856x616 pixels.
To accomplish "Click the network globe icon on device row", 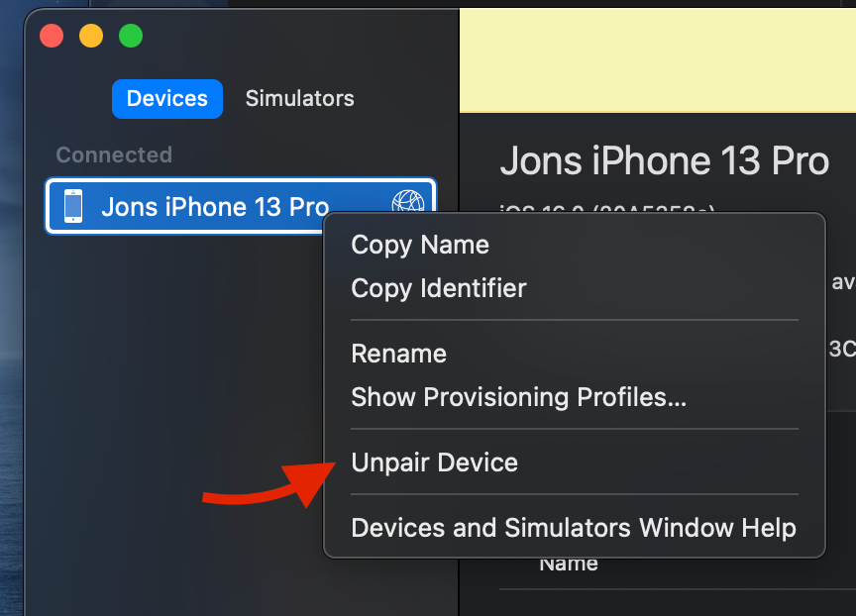I will tap(407, 204).
